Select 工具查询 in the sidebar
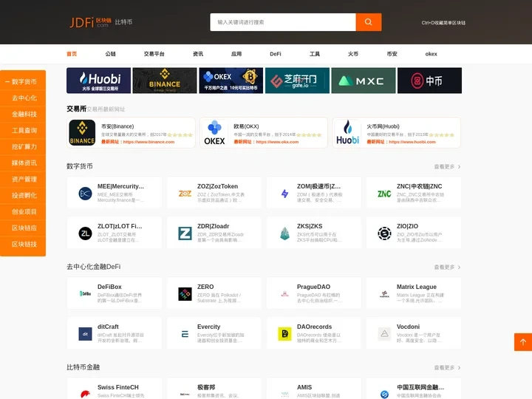The height and width of the screenshot is (399, 532). 23,130
